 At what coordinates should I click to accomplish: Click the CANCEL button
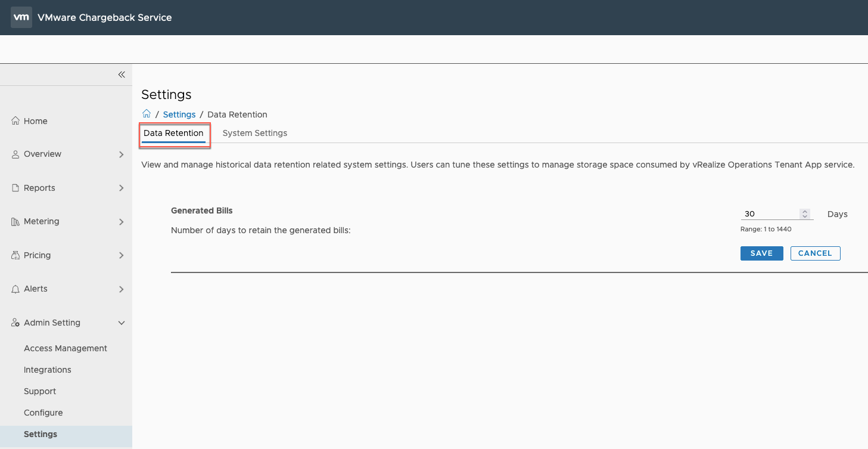pyautogui.click(x=815, y=253)
